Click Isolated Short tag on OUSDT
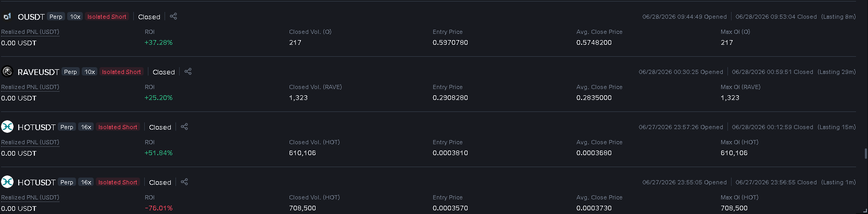This screenshot has height=214, width=868. [x=107, y=17]
